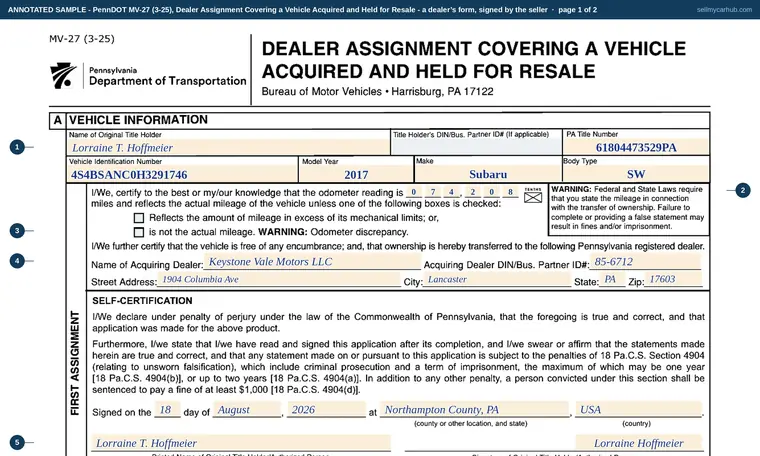Click the empty Title Holder's DIN/Bus. Partner ID field
Viewport: 760px width, 456px height.
click(x=475, y=147)
